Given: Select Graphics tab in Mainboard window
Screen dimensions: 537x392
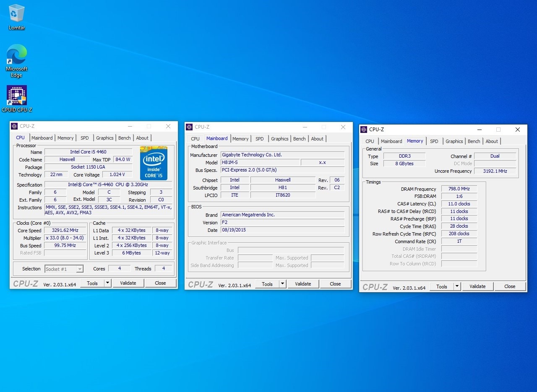Looking at the screenshot, I should (280, 139).
